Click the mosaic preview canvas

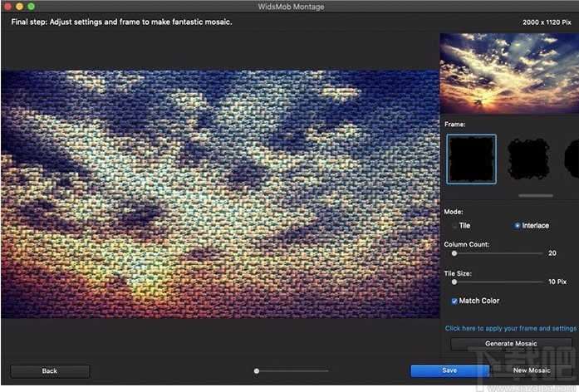(220, 194)
